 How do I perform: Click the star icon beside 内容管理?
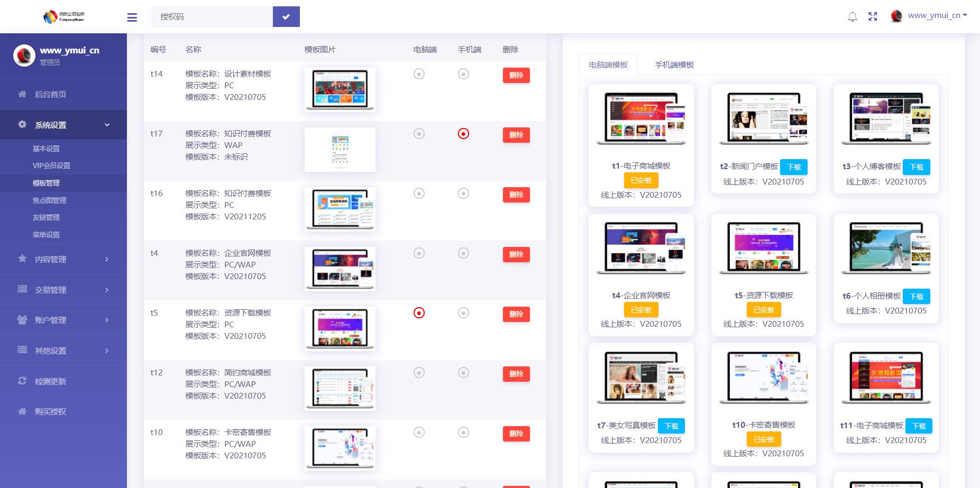[x=22, y=259]
